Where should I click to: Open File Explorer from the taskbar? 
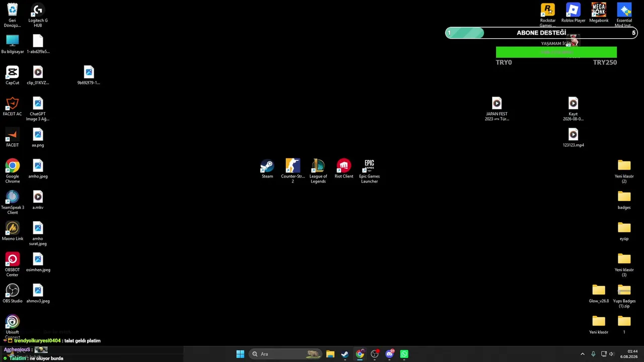pyautogui.click(x=330, y=354)
